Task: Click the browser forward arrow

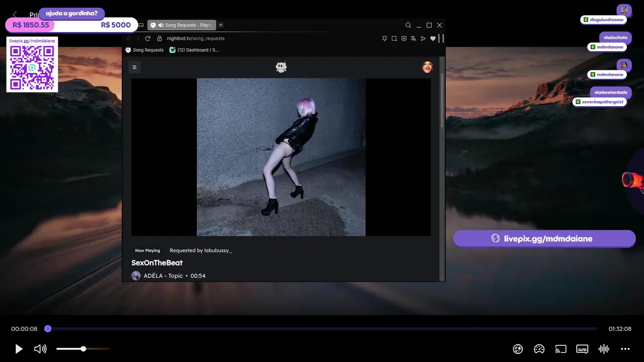Action: (x=138, y=38)
